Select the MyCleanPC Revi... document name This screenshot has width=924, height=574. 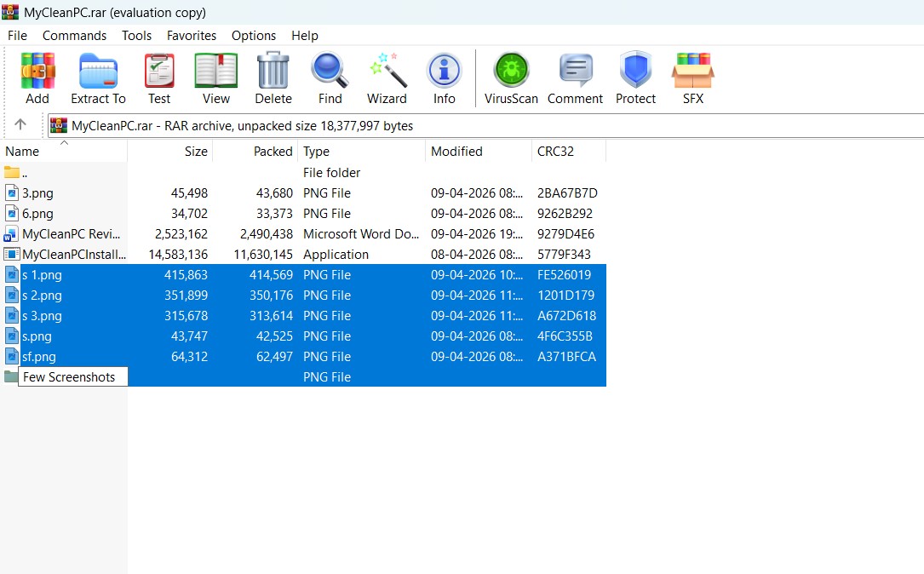tap(72, 234)
